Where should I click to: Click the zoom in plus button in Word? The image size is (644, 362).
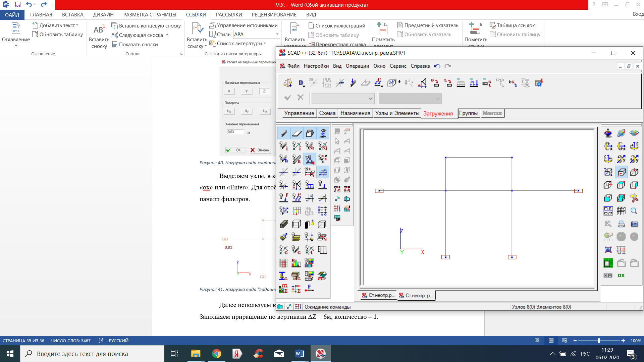click(623, 341)
